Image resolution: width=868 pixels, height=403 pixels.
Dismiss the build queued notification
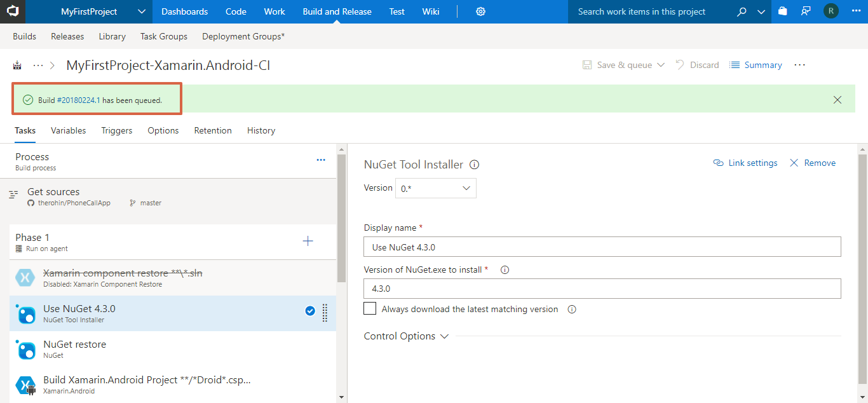pyautogui.click(x=837, y=100)
